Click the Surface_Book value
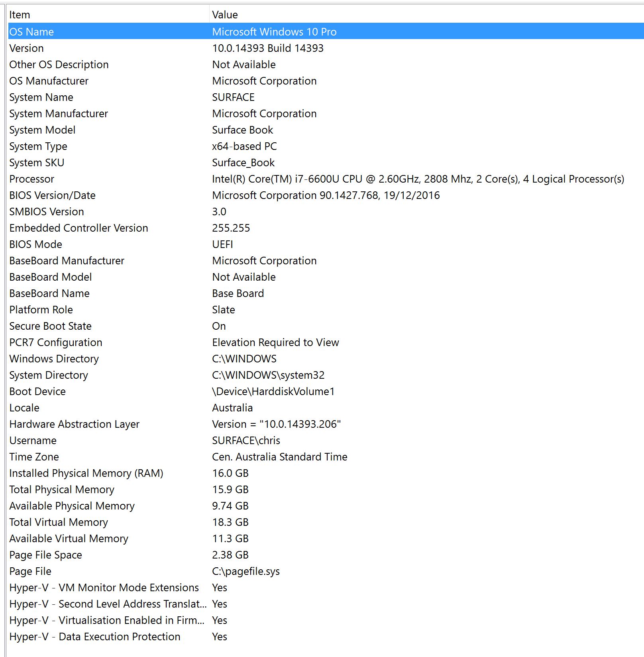The image size is (644, 657). click(243, 163)
